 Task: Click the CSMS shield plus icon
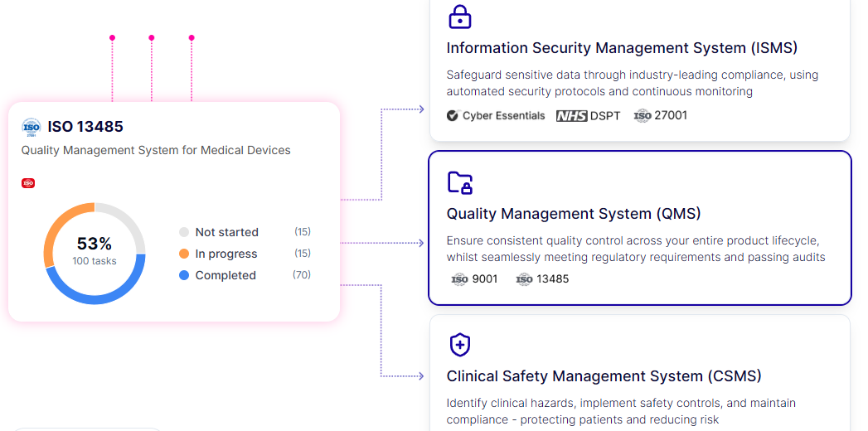(x=459, y=345)
